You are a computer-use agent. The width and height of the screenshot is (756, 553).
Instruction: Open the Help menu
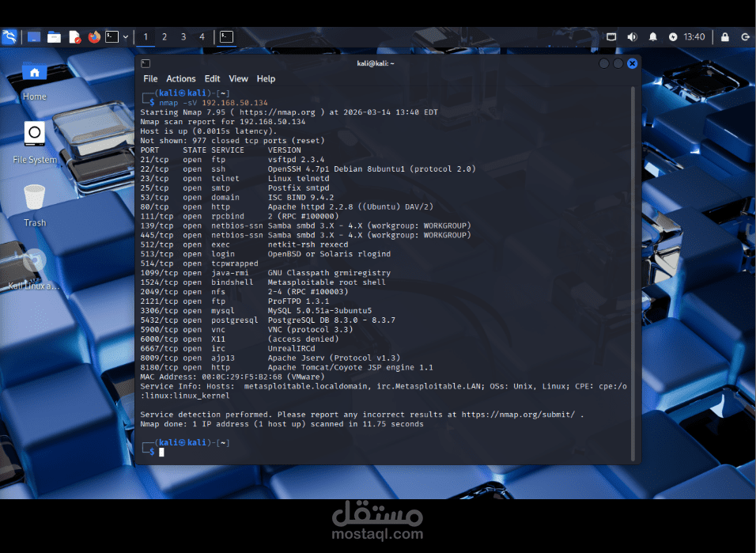pyautogui.click(x=266, y=78)
